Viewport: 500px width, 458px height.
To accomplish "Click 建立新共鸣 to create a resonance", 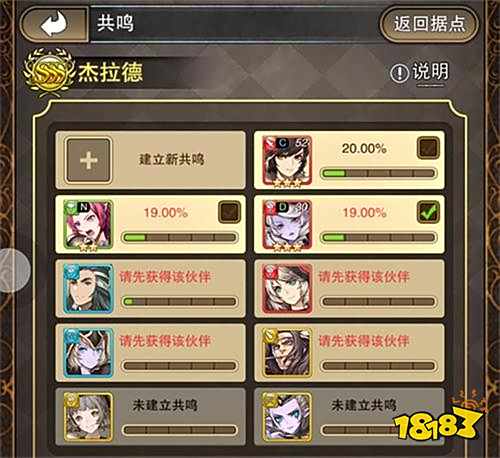I will [x=171, y=159].
